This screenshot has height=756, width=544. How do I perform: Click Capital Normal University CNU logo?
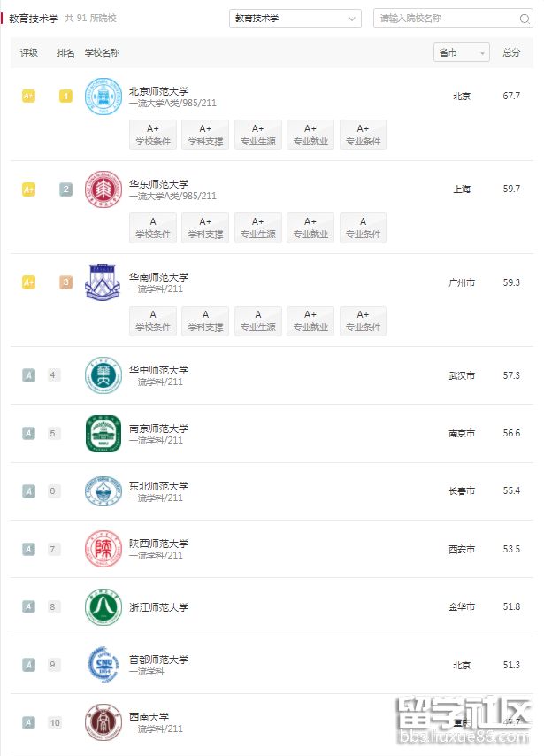(x=103, y=665)
